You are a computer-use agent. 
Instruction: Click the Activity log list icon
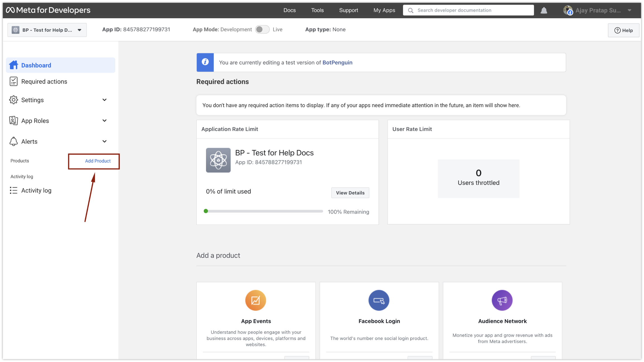[x=13, y=190]
